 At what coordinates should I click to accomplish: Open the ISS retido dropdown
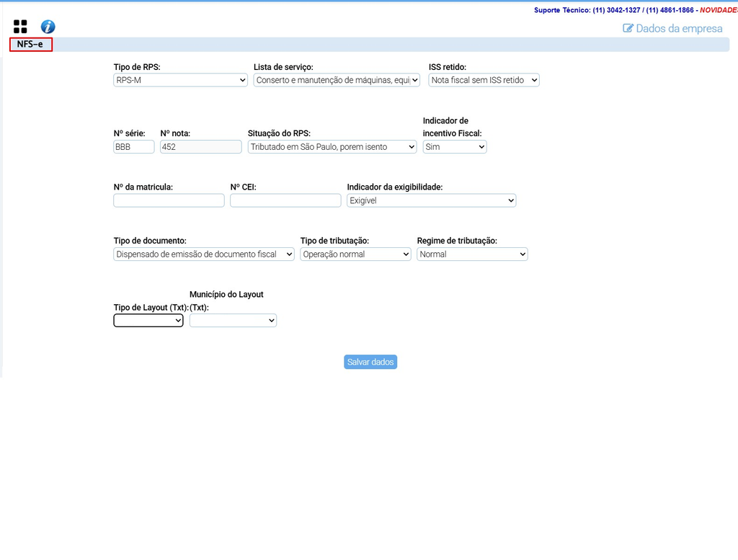tap(484, 80)
